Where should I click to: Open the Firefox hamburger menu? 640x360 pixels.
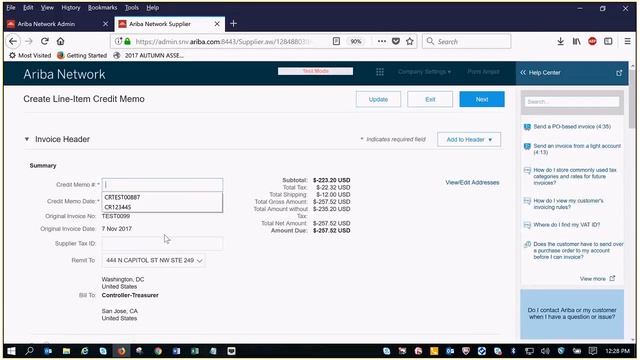627,41
